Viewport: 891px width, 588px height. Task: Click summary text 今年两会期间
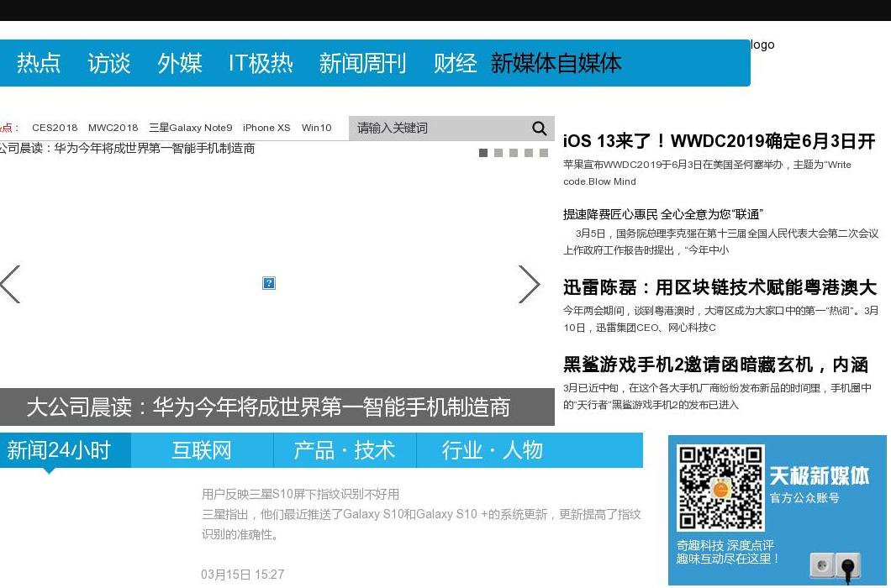[720, 318]
